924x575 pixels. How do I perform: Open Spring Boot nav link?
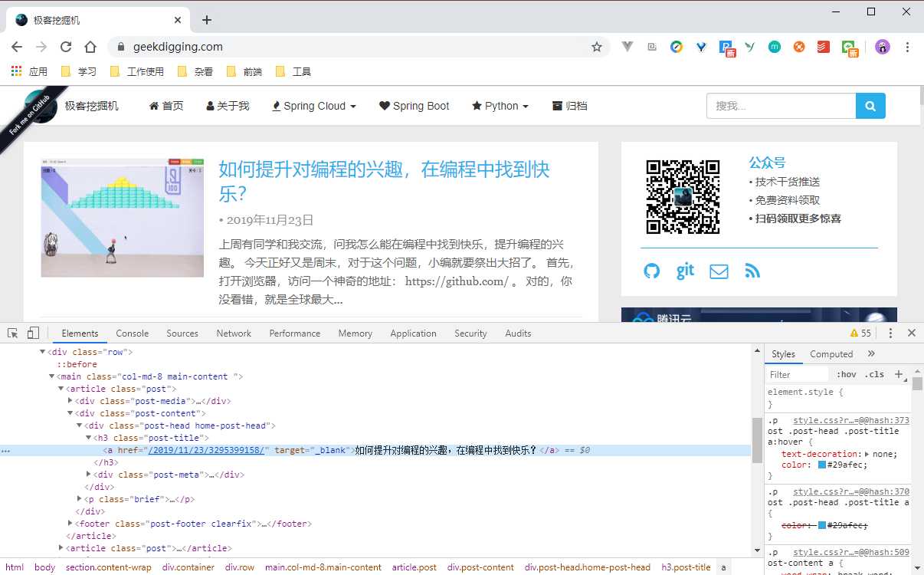pyautogui.click(x=414, y=106)
